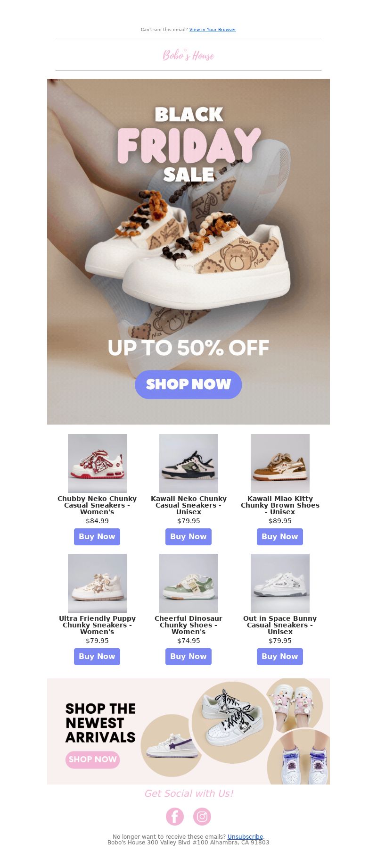377x868 pixels.
Task: Open the red Chubby Neko sneaker thumbnail
Action: tap(97, 463)
